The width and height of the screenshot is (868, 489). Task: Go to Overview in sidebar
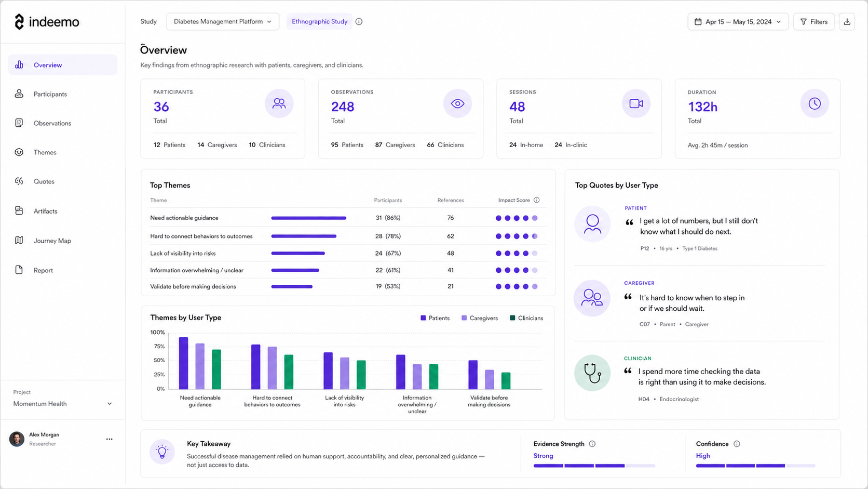click(62, 65)
